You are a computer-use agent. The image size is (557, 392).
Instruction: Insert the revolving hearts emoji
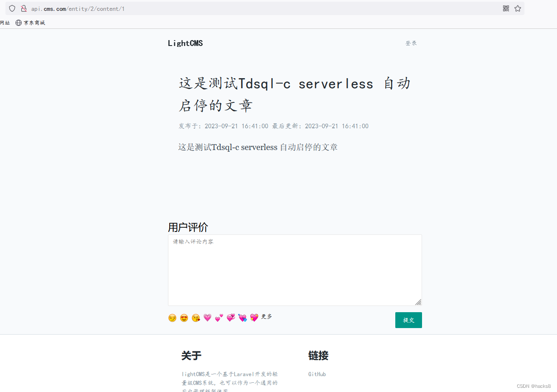(231, 318)
